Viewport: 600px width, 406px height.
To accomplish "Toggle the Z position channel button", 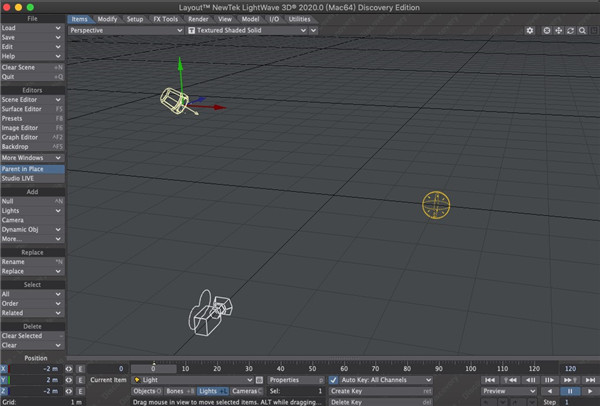I will click(x=4, y=391).
